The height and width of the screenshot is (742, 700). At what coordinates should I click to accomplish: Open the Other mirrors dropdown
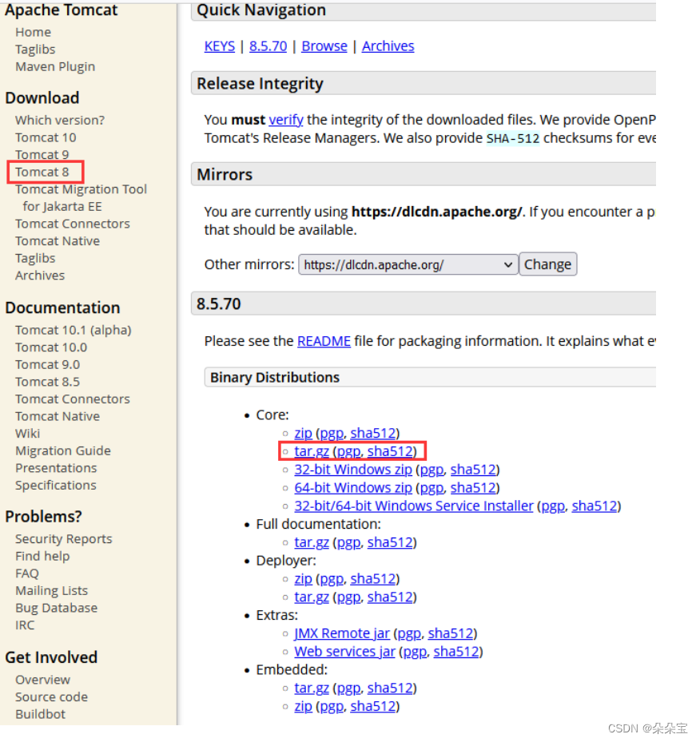pyautogui.click(x=408, y=264)
